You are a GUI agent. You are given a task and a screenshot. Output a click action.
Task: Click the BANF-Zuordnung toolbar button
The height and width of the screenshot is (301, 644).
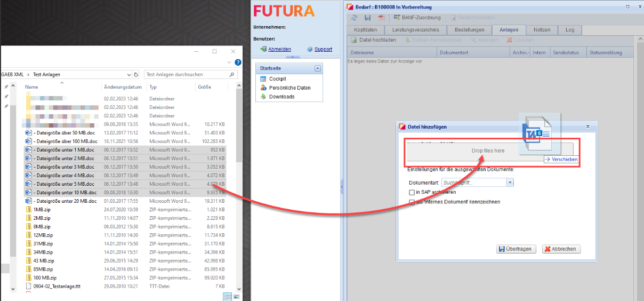420,18
